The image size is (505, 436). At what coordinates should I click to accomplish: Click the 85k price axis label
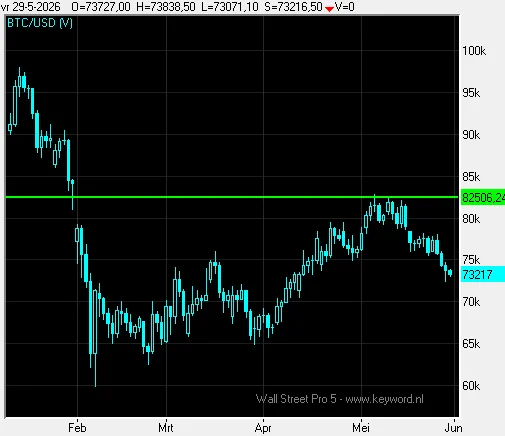471,177
